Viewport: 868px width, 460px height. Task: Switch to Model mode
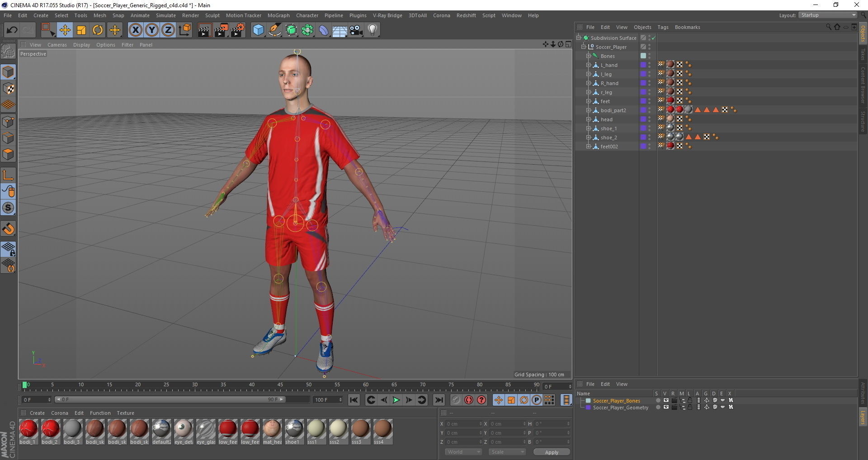(x=8, y=72)
